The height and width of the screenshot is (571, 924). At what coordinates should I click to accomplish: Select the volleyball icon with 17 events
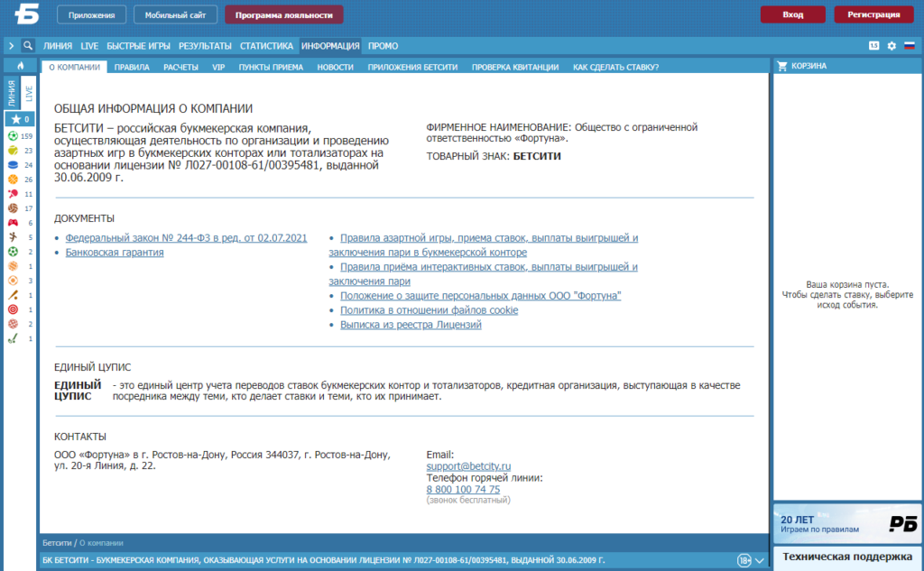click(x=13, y=208)
